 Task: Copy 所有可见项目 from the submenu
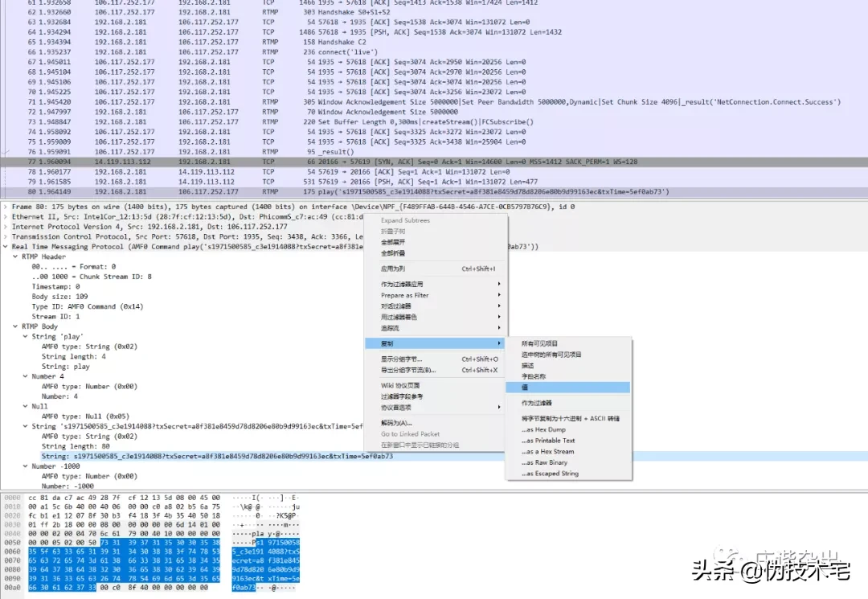click(568, 343)
